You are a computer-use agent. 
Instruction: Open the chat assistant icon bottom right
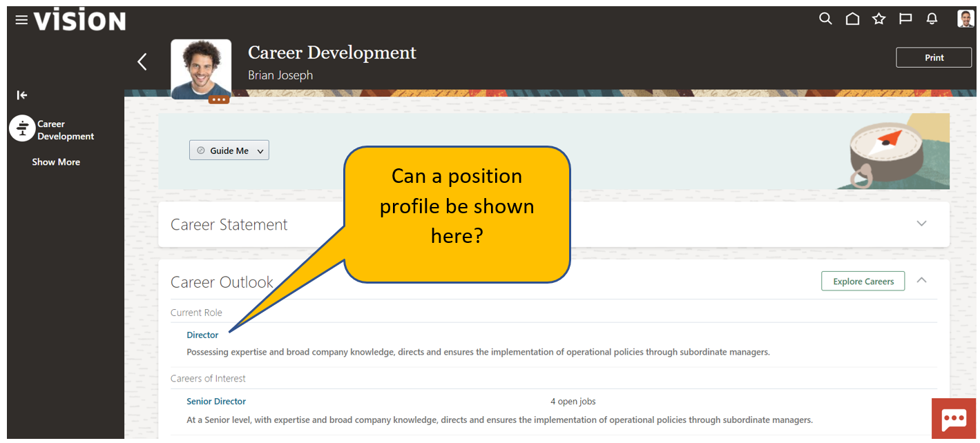tap(953, 418)
